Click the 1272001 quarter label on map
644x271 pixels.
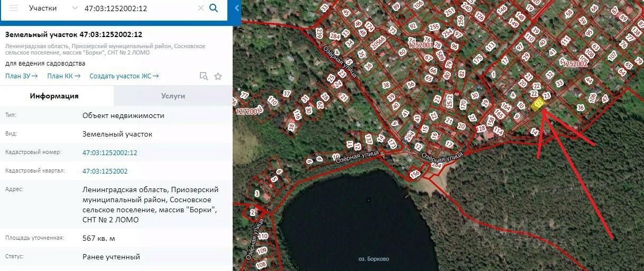247,112
